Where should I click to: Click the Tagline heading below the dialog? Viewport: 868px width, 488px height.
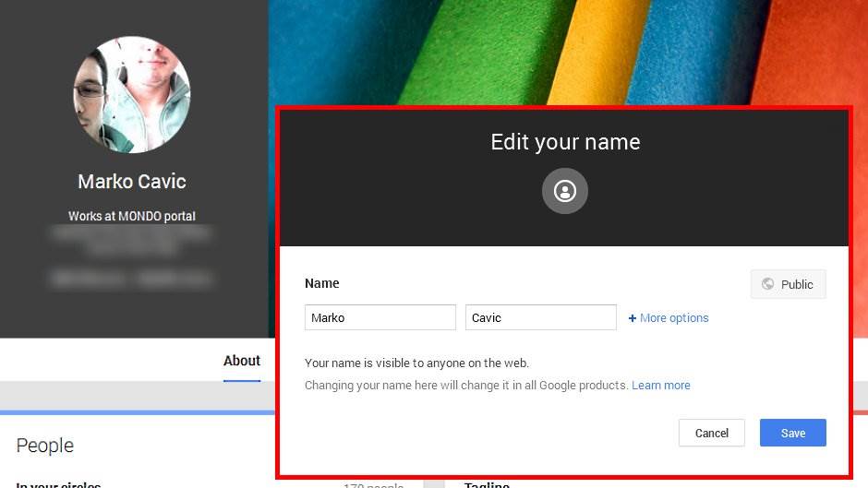487,484
